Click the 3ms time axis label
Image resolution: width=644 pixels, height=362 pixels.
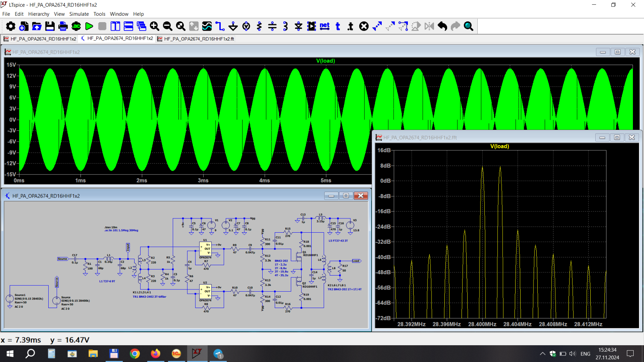[203, 180]
